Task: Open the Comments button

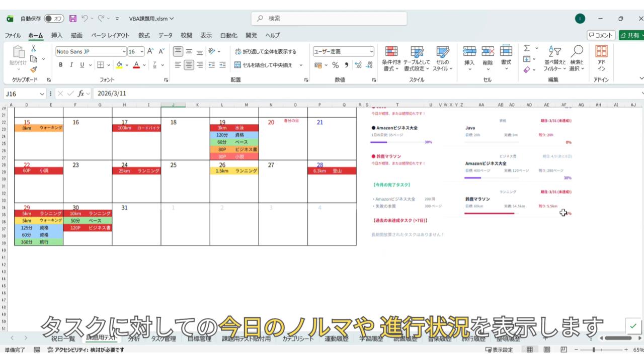Action: pos(601,35)
